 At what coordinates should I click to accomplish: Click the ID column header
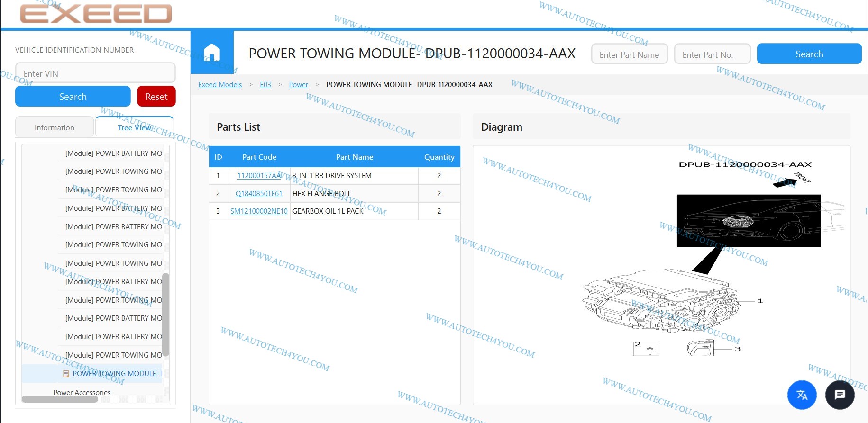click(x=218, y=157)
